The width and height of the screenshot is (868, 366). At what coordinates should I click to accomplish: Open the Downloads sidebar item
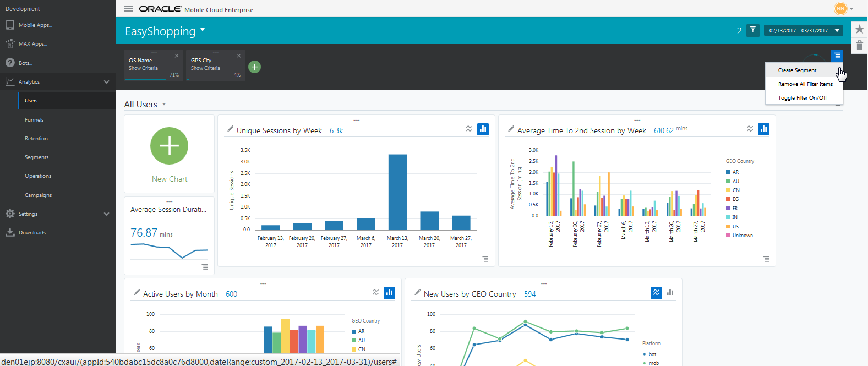pyautogui.click(x=34, y=233)
